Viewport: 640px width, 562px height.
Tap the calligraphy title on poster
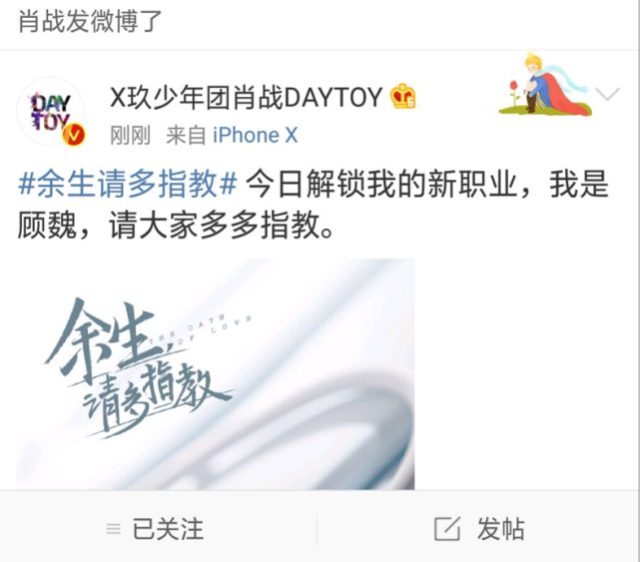pyautogui.click(x=137, y=367)
